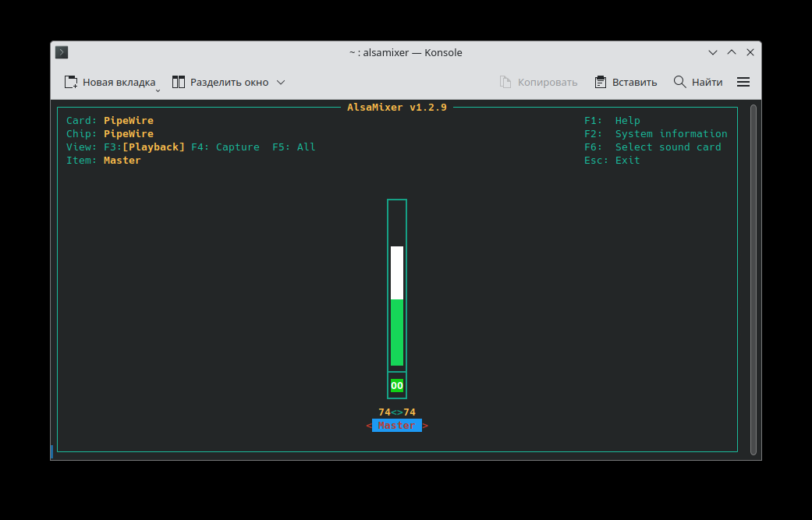Click the Esc: Exit entry
Screen dimensions: 812x520
[612, 161]
